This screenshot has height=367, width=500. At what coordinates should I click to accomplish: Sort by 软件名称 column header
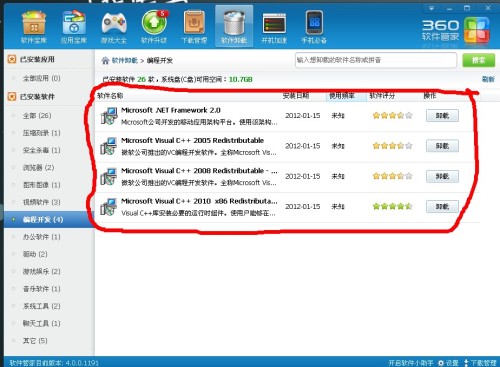110,96
